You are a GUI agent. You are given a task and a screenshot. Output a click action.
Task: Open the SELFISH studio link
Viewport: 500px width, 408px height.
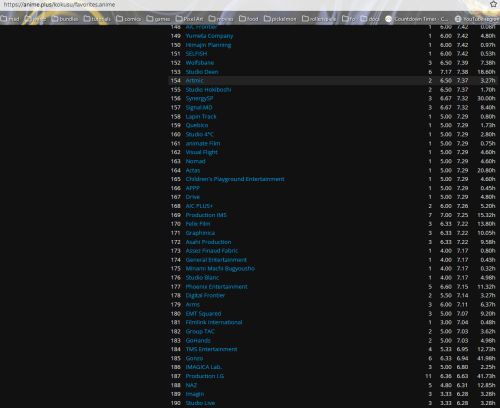(196, 54)
